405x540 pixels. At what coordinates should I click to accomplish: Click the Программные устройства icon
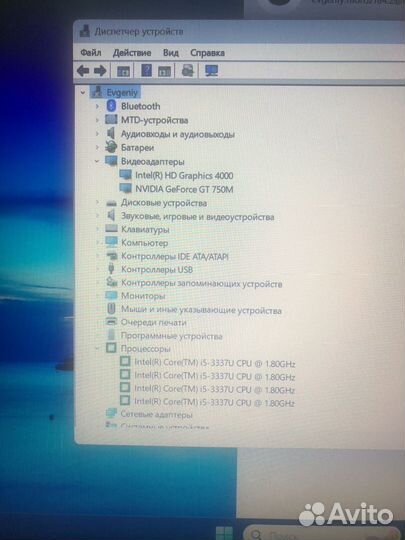(x=111, y=335)
